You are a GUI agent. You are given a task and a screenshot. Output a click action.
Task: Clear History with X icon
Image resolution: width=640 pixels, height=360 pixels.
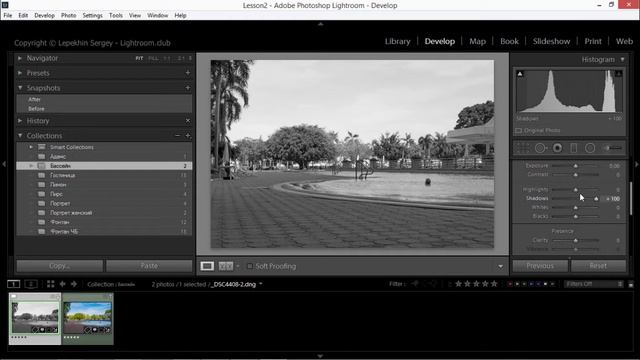[188, 120]
